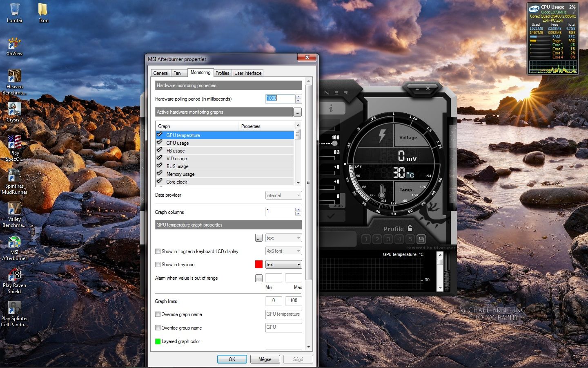
Task: Click the Mégse cancel button
Action: (265, 359)
